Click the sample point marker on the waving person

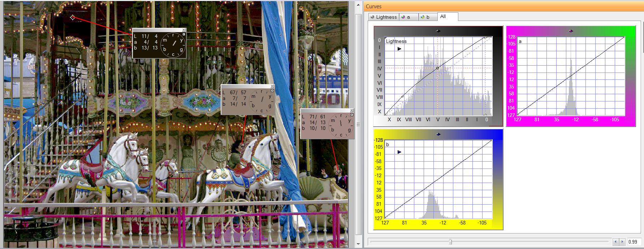[x=338, y=171]
